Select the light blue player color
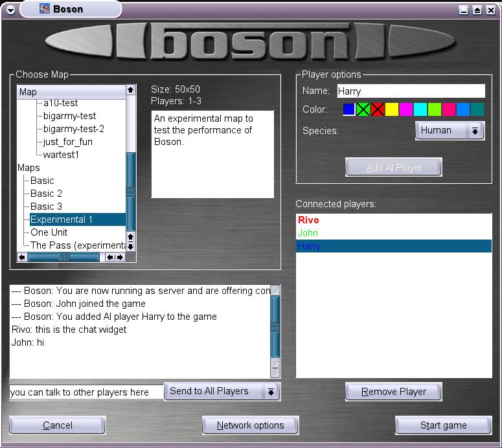 (463, 109)
